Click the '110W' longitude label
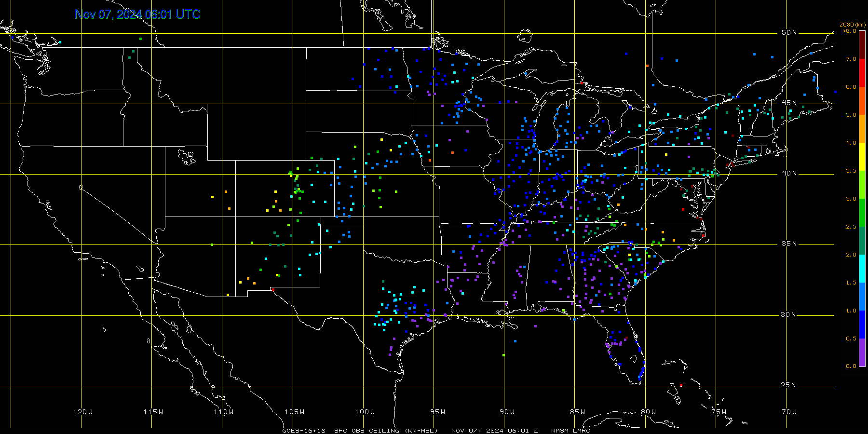This screenshot has height=434, width=868. click(x=224, y=412)
